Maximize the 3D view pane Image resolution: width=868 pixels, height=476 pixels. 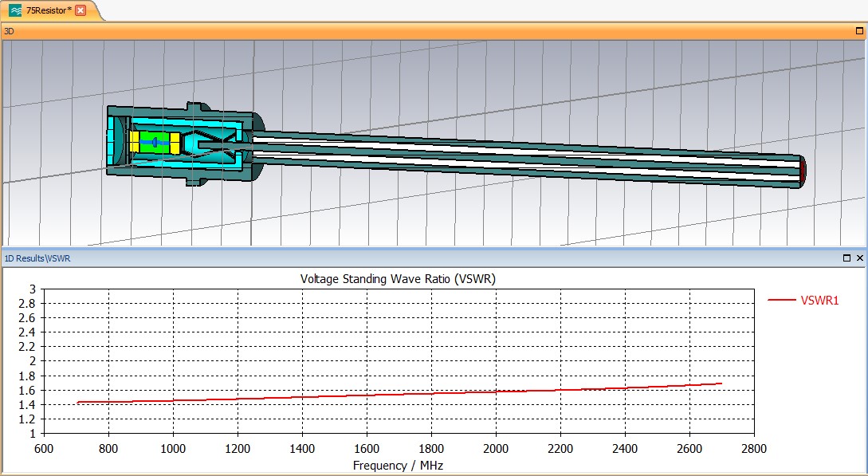click(x=860, y=32)
